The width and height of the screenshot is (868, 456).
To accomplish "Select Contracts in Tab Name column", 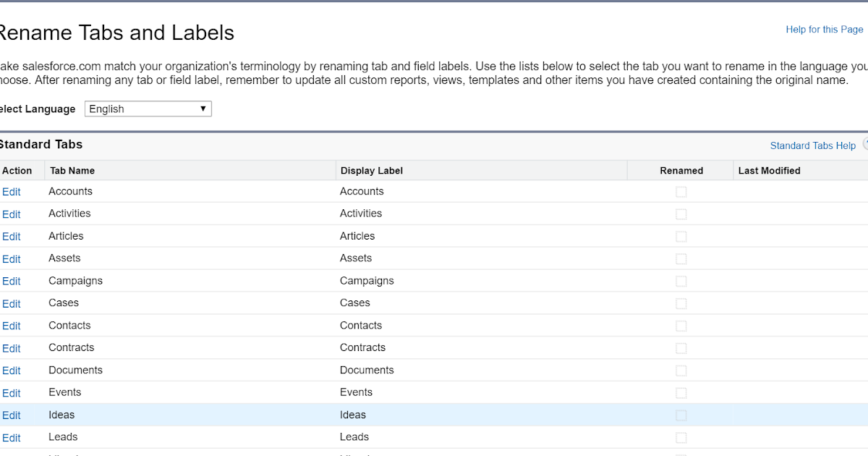I will coord(71,347).
